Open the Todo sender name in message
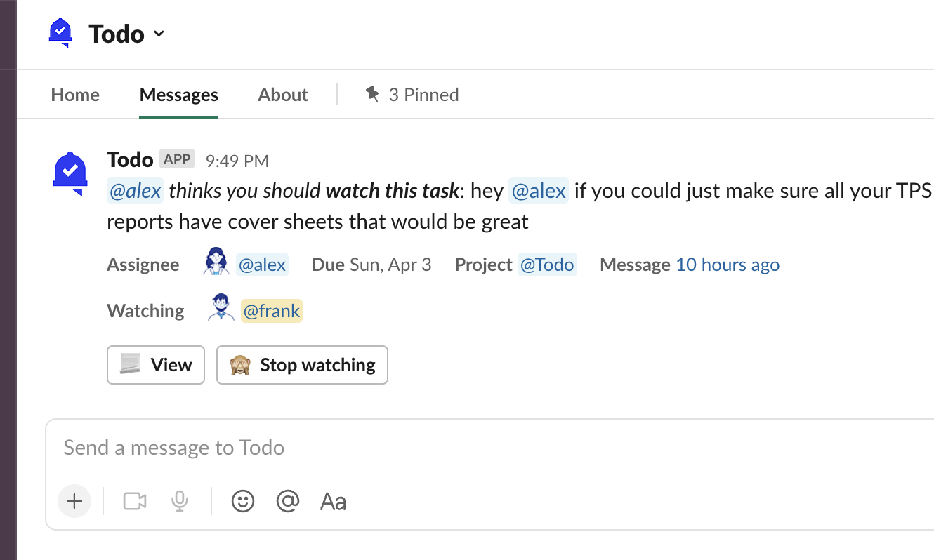 (x=130, y=160)
